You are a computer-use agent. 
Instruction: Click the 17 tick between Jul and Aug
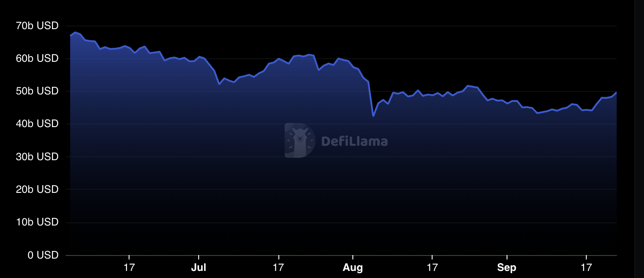[279, 267]
